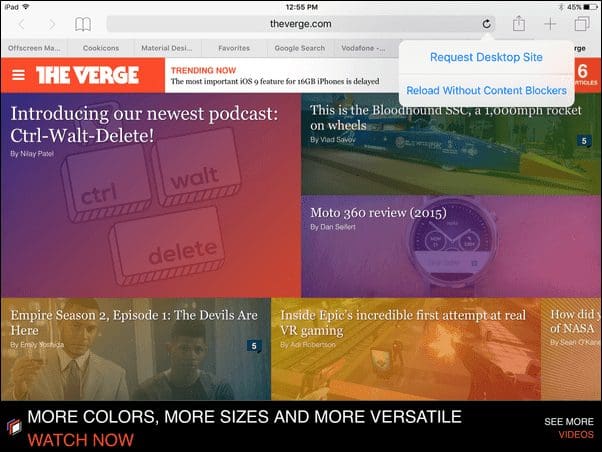
Task: Tap the Moto 360 watch image
Action: pyautogui.click(x=453, y=246)
